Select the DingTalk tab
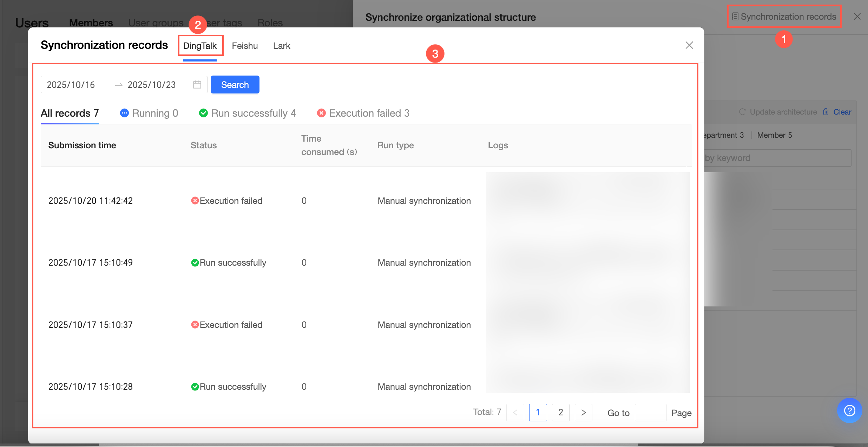Image resolution: width=868 pixels, height=447 pixels. pos(200,46)
